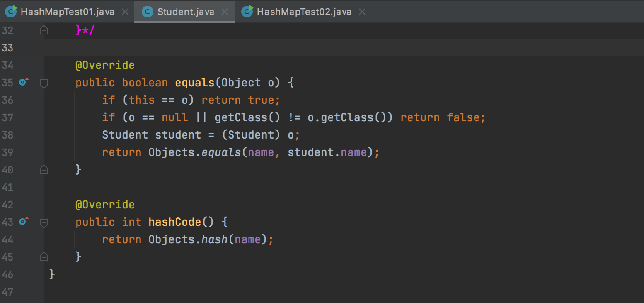Click the 'null' keyword on line 37
This screenshot has height=303, width=644.
(x=175, y=117)
